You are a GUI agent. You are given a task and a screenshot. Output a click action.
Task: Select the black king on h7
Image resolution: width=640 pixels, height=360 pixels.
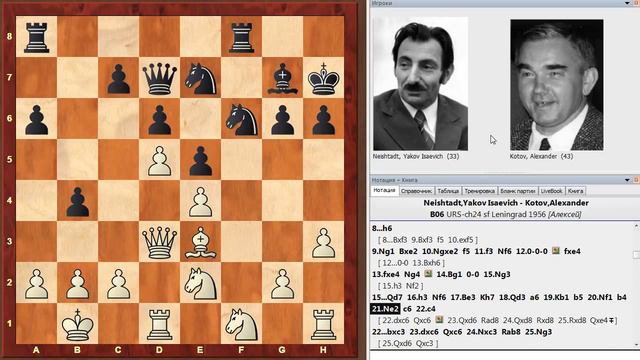tap(323, 78)
